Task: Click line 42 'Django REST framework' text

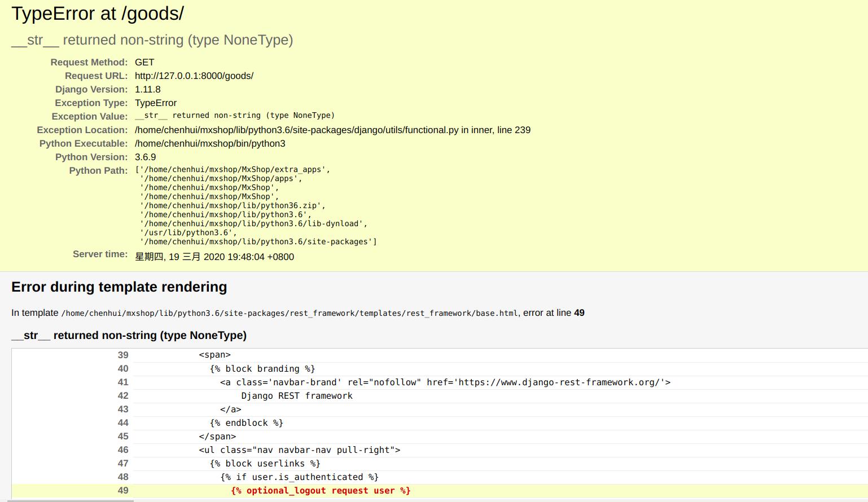Action: point(297,396)
